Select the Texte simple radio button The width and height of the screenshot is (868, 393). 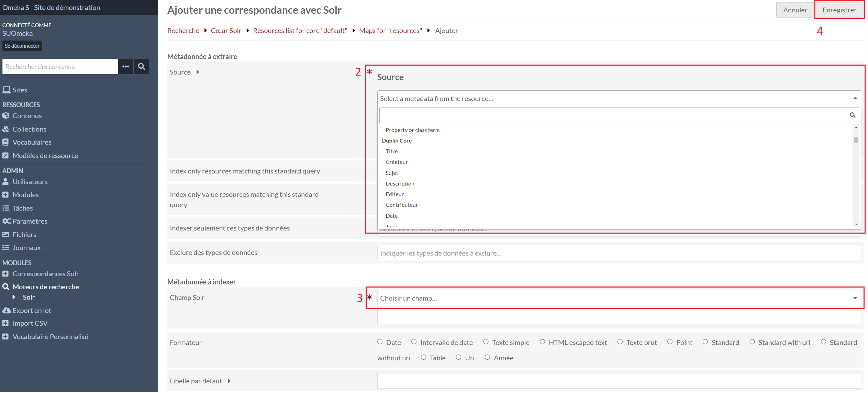(x=486, y=342)
